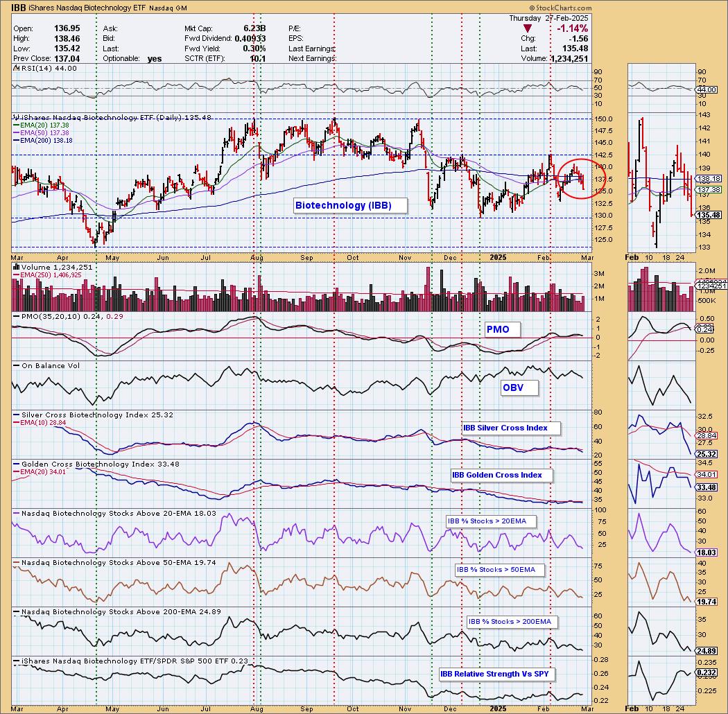
Task: Click the -1.14% percent change
Action: pyautogui.click(x=572, y=29)
